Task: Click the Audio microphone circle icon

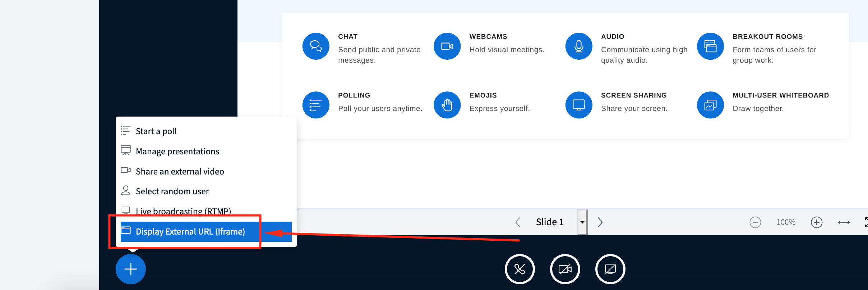Action: pos(579,46)
